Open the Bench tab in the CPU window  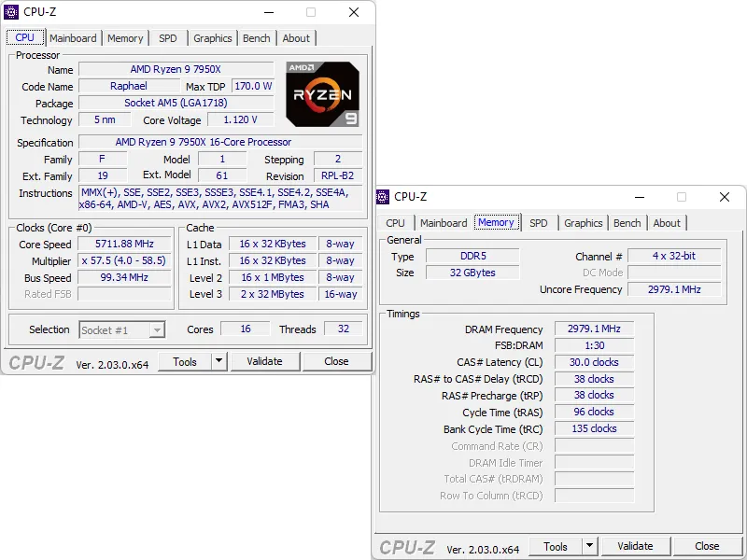click(x=256, y=38)
